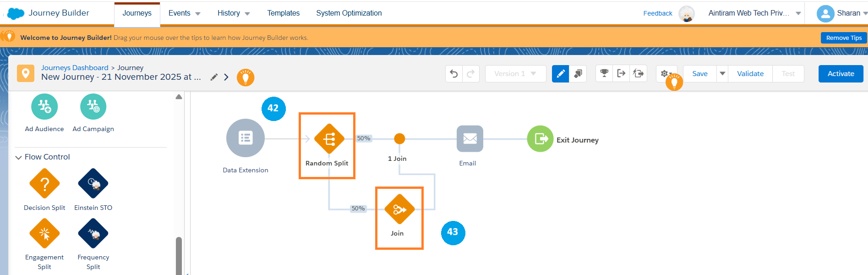Click the Activate button

point(841,74)
